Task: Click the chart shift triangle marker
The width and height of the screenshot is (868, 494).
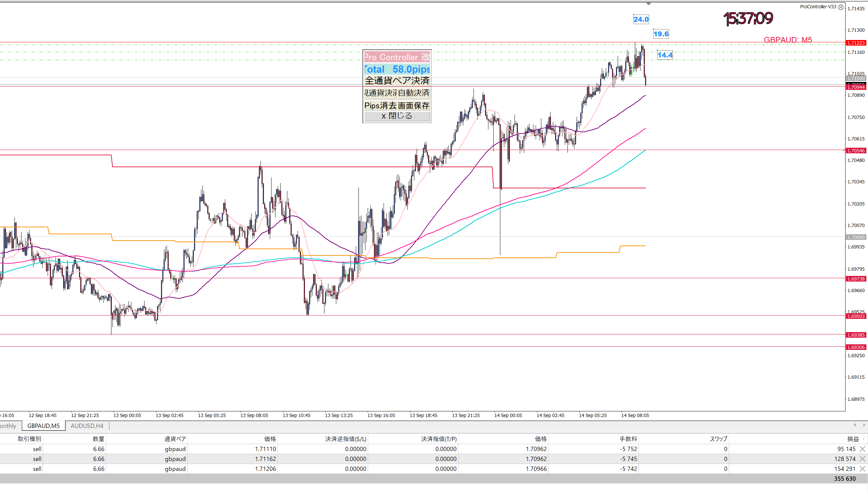Action: click(x=648, y=4)
